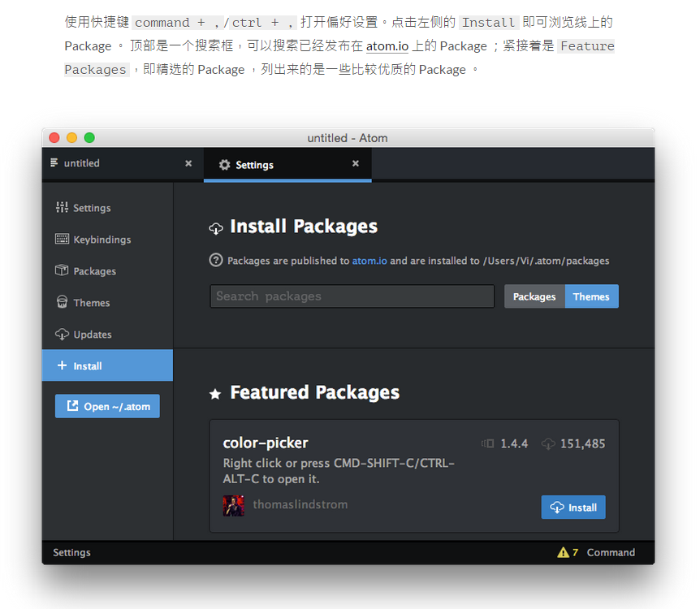Close the untitled tab

(188, 163)
